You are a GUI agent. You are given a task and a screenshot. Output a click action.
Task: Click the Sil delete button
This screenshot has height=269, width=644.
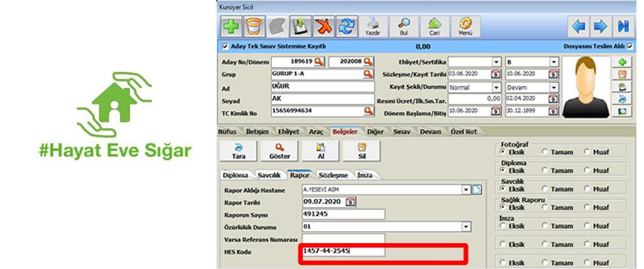point(361,151)
